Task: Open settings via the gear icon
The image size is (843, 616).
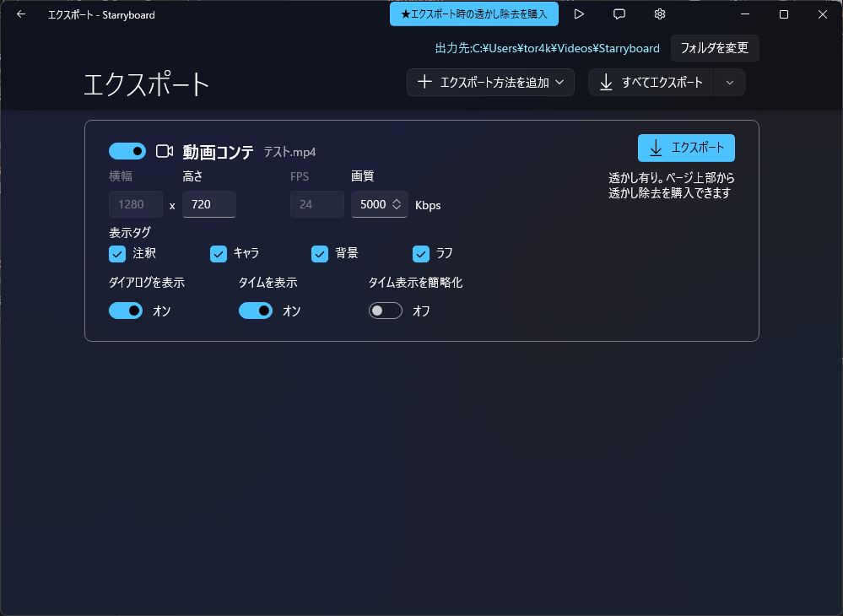Action: (660, 14)
